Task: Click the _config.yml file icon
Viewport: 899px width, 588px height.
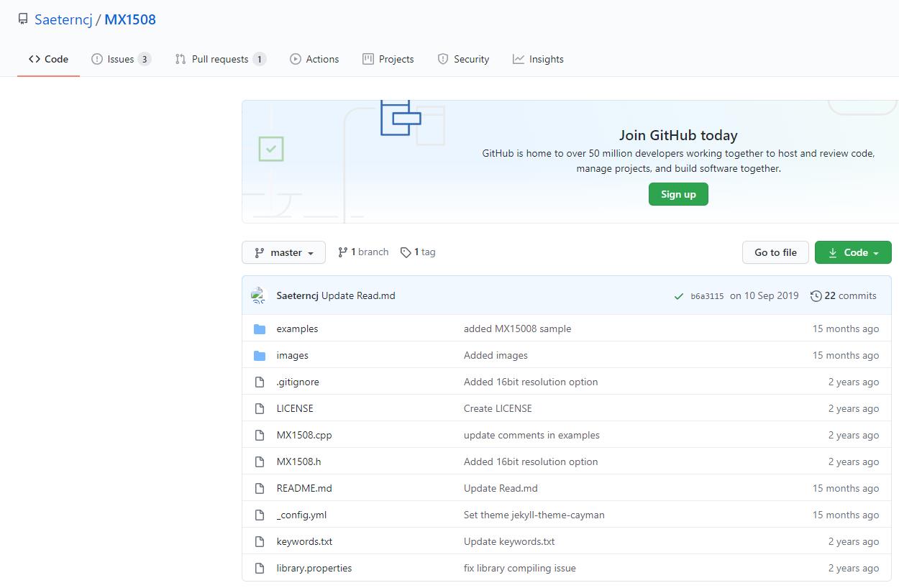Action: tap(260, 515)
